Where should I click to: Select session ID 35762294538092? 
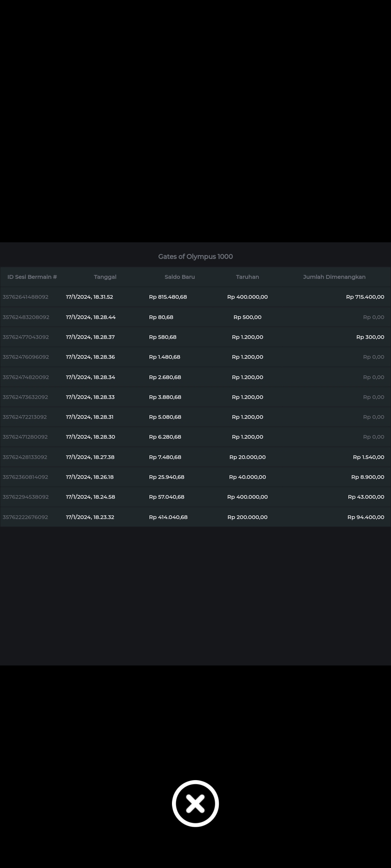[26, 497]
